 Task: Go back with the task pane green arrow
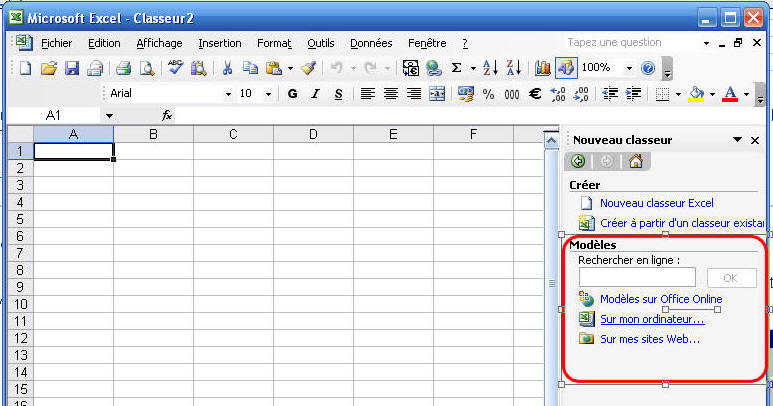578,161
